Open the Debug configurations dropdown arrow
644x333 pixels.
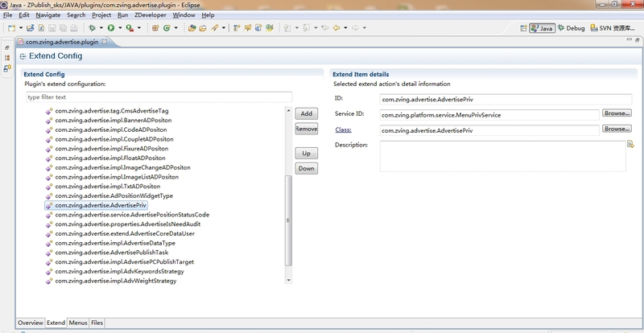[x=101, y=28]
